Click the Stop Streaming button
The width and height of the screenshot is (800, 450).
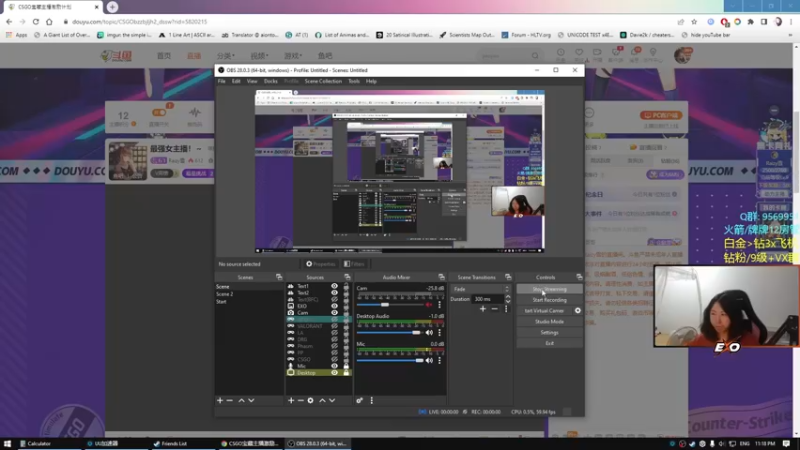(x=549, y=289)
